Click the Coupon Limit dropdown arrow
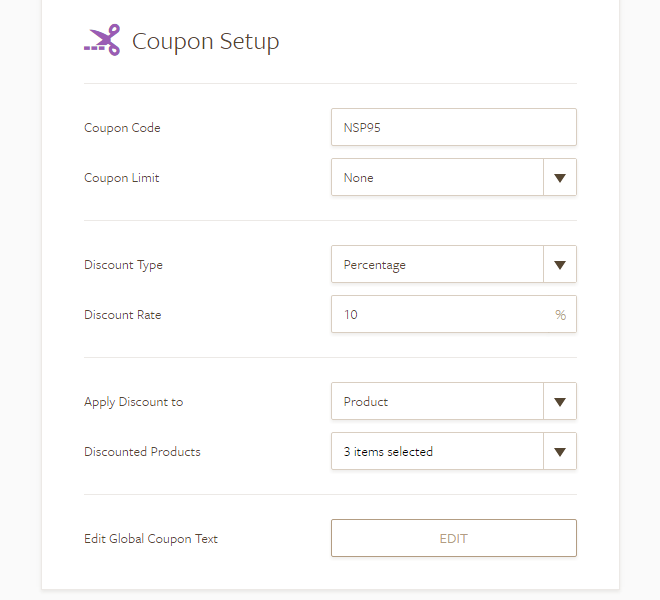 pos(560,178)
